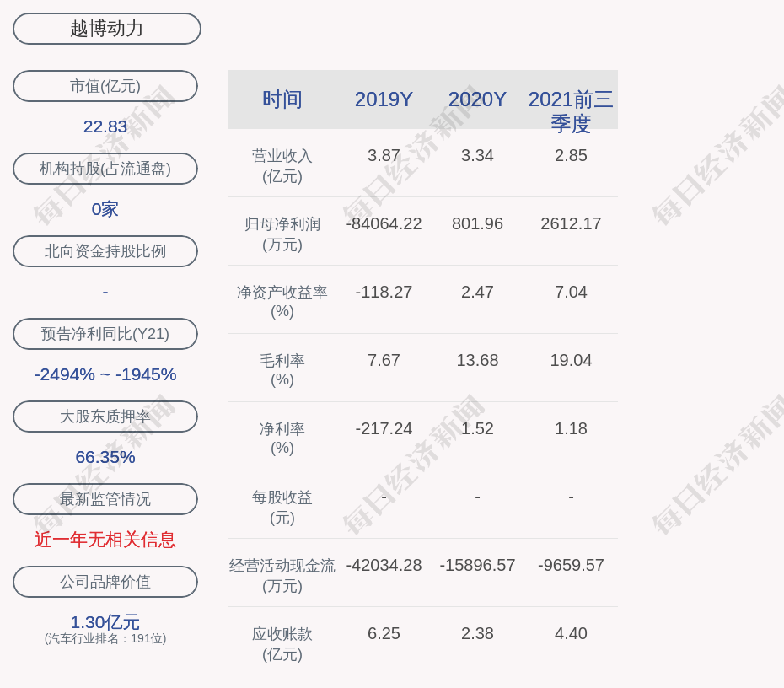This screenshot has height=688, width=784.
Task: Click the 归母净利润(万元) row label
Action: point(282,234)
